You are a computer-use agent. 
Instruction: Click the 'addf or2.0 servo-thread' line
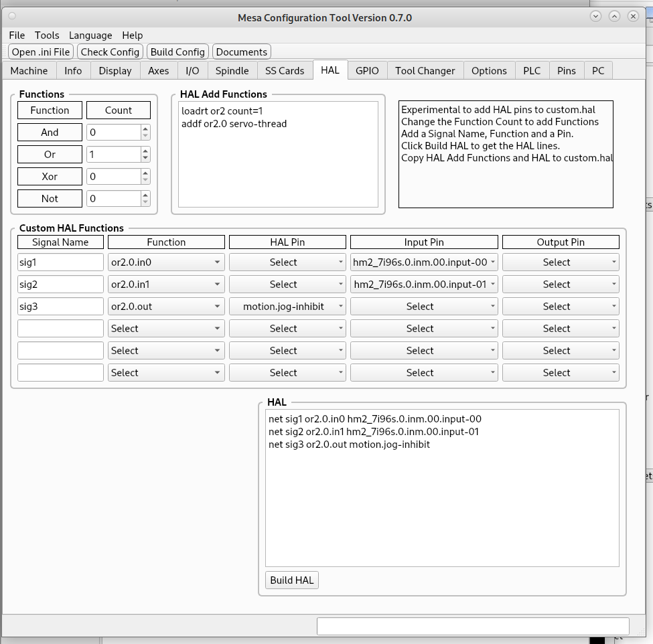pyautogui.click(x=234, y=124)
